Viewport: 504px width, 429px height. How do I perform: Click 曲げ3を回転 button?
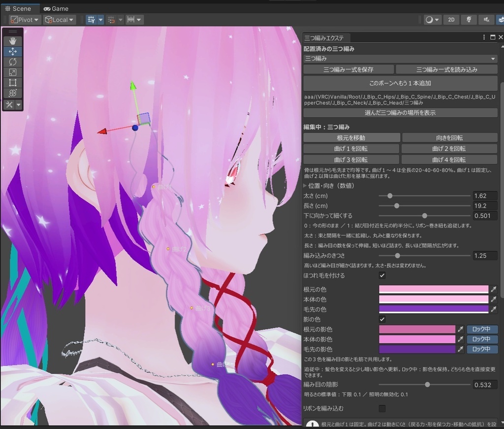(x=350, y=160)
